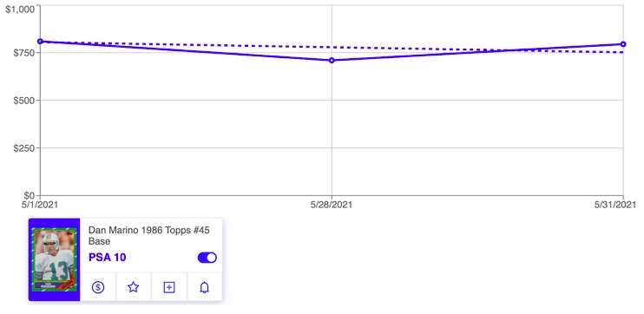Image resolution: width=644 pixels, height=314 pixels.
Task: Open the Dan Marino card thumbnail
Action: [x=54, y=260]
